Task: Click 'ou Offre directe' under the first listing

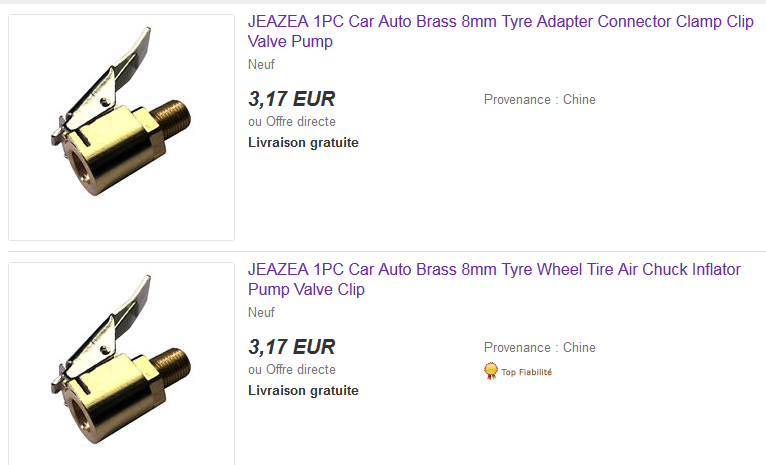Action: (292, 122)
